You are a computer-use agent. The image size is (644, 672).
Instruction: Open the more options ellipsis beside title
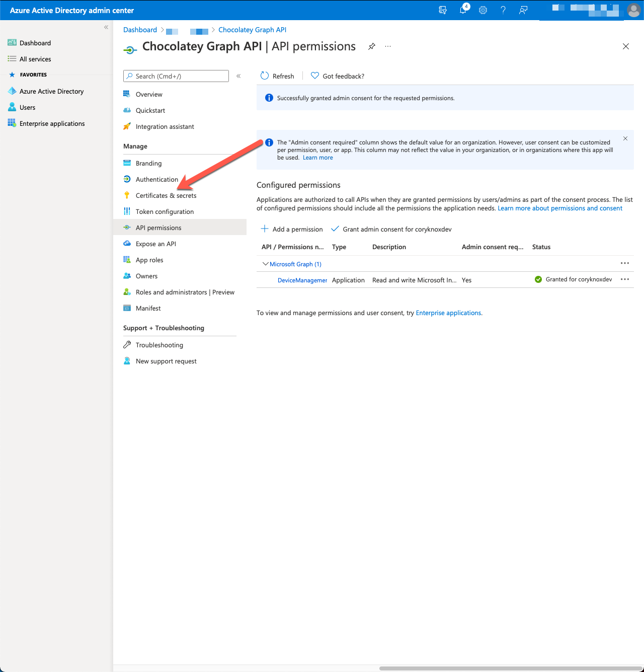click(x=388, y=46)
